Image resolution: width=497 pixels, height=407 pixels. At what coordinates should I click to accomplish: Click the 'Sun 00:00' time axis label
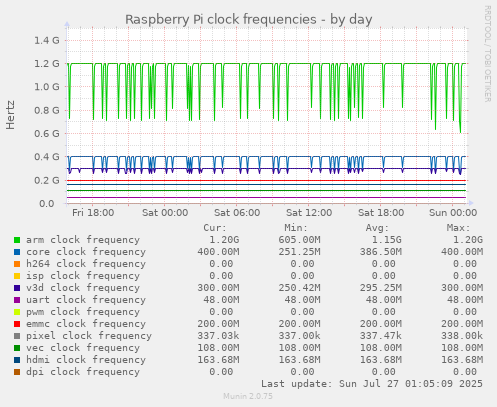[x=453, y=213]
